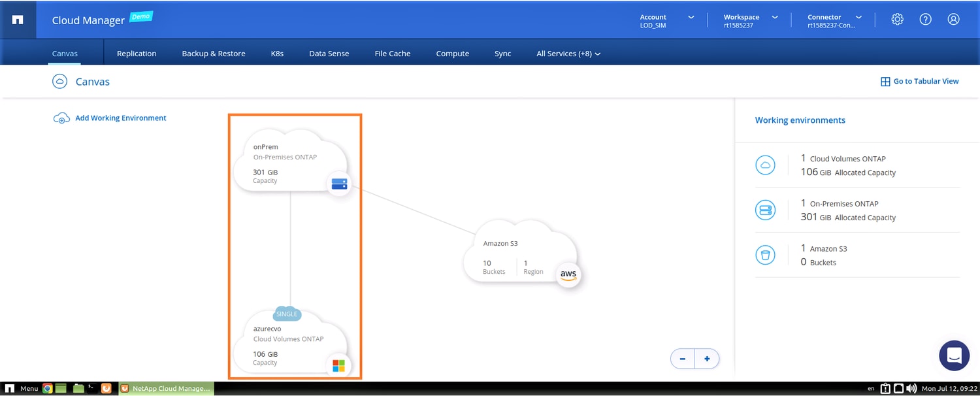Click the Cloud Manager title text
Image resolution: width=980 pixels, height=396 pixels.
pos(88,20)
